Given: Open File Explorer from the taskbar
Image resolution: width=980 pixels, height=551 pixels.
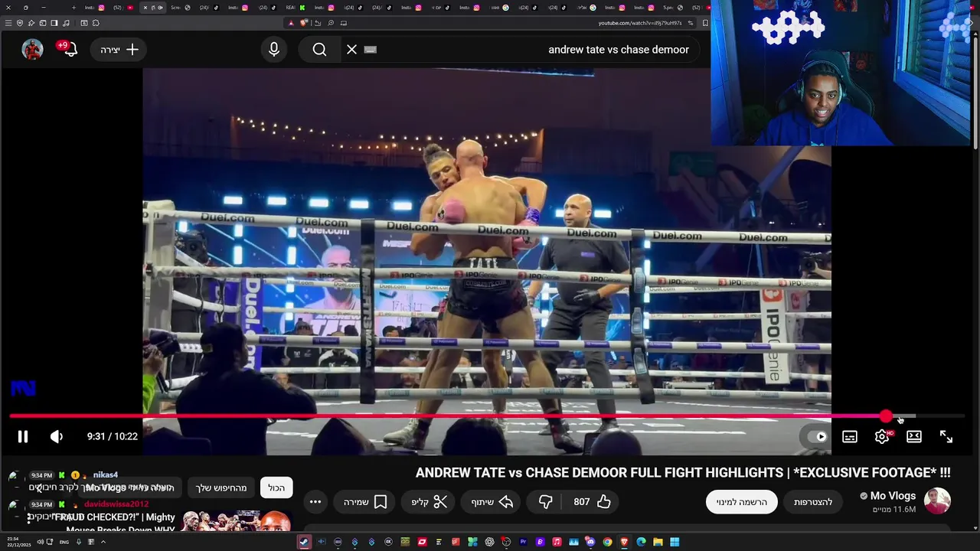Looking at the screenshot, I should coord(658,542).
